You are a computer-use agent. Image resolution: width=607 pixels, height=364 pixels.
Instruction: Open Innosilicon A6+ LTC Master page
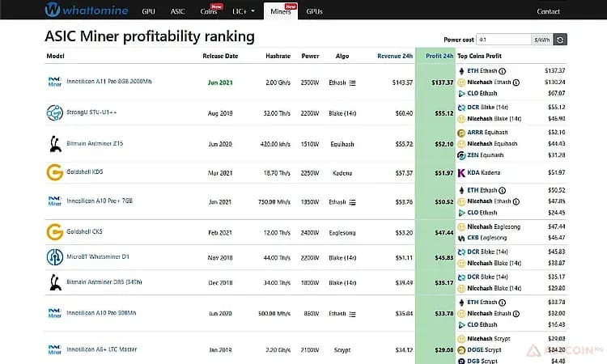[102, 349]
